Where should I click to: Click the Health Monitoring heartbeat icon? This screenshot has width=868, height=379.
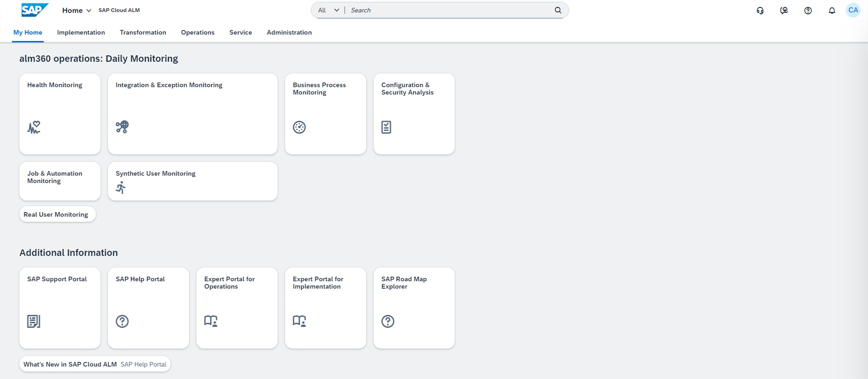pyautogui.click(x=34, y=127)
